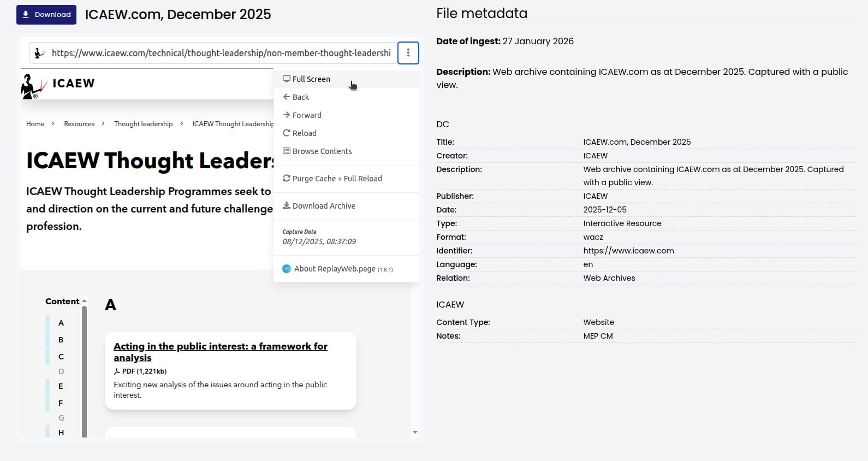Select Reload in the replay menu
The image size is (868, 461).
click(x=346, y=133)
